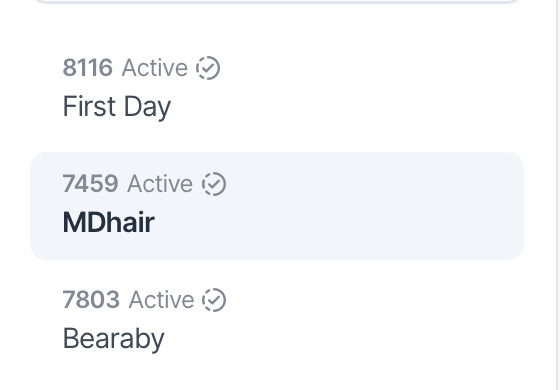Screen dimensions: 560x390
Task: Click the Active status above Bearaby
Action: click(161, 300)
